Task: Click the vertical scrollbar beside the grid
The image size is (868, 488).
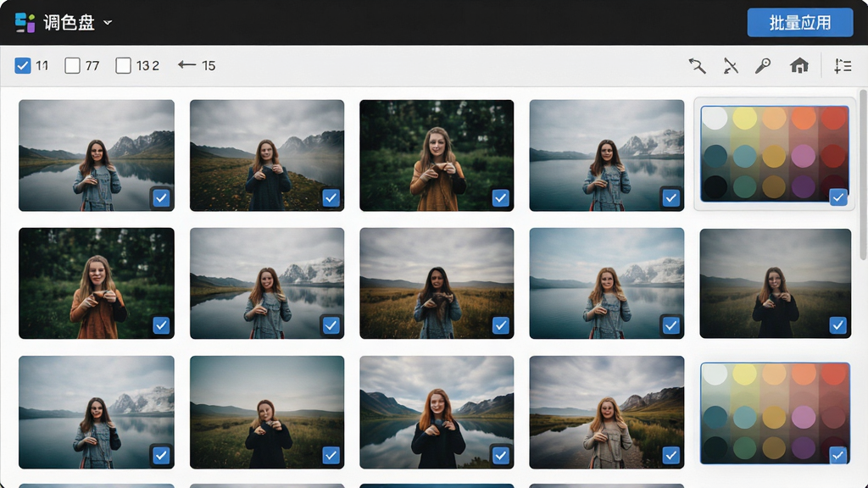Action: pyautogui.click(x=863, y=175)
